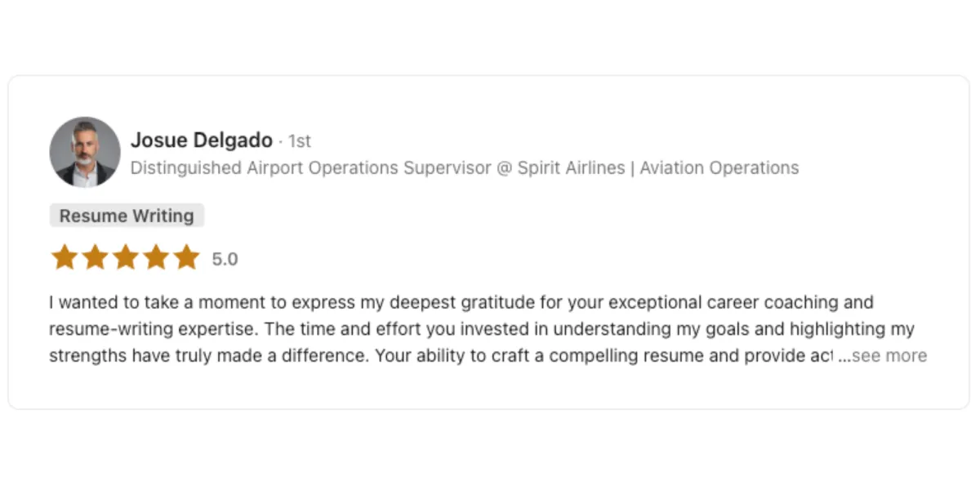
Task: Click the review line starting 'I wanted'
Action: 461,303
